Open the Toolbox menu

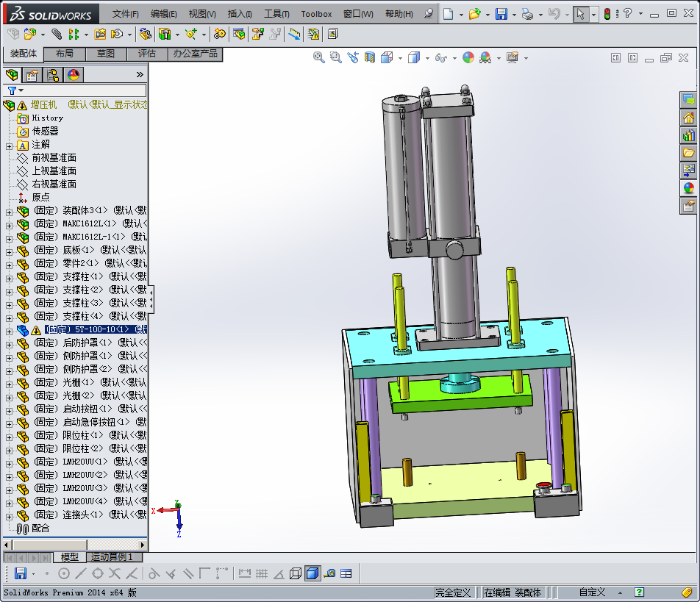[316, 14]
